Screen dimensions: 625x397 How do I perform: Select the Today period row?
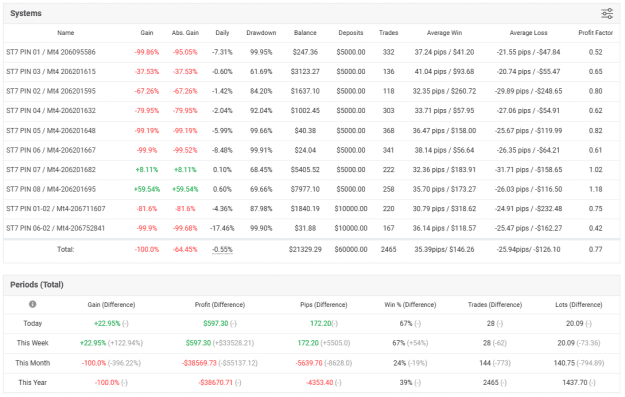(312, 324)
